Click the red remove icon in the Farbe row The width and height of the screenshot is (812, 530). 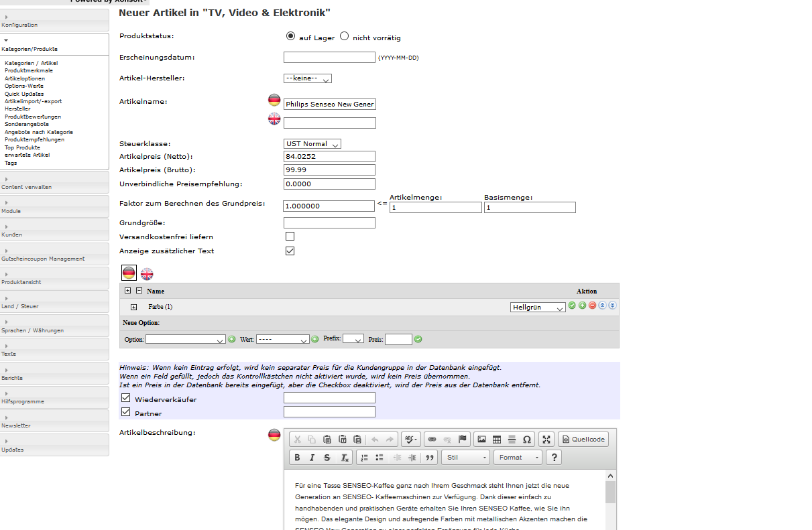coord(592,306)
